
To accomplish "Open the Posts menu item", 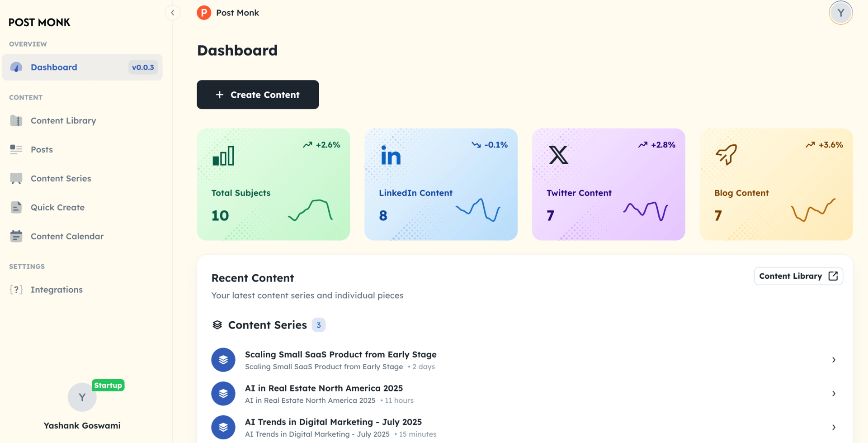I will [42, 150].
